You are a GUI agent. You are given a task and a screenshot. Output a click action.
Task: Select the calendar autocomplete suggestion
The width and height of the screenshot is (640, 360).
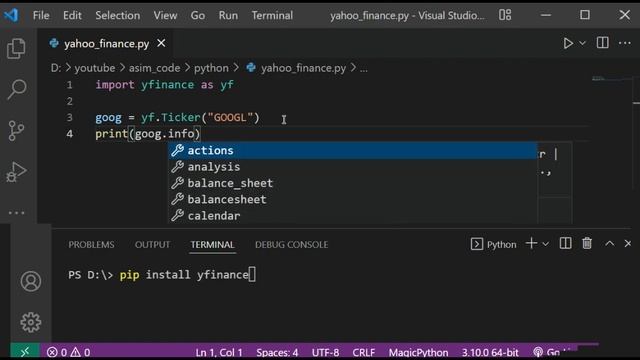pos(353,216)
